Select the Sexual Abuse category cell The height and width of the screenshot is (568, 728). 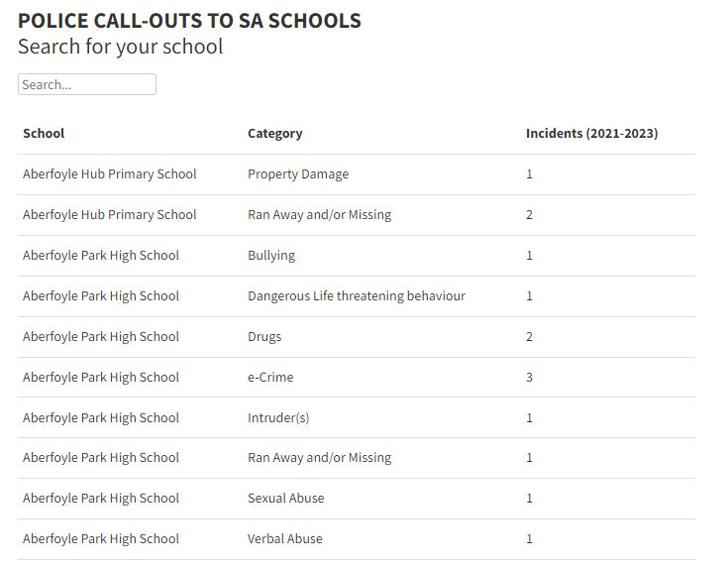(x=285, y=498)
